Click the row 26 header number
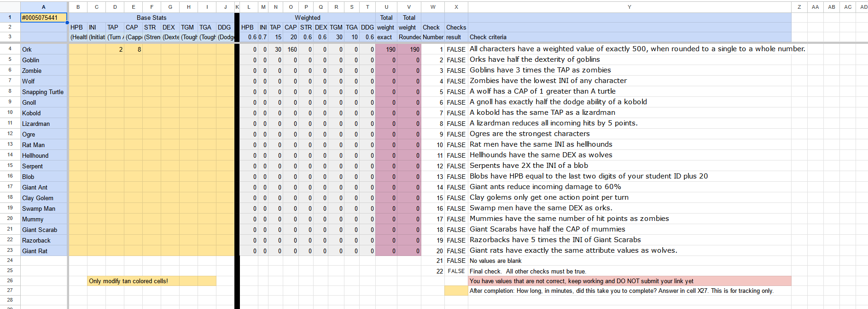This screenshot has height=309, width=868. [x=10, y=280]
